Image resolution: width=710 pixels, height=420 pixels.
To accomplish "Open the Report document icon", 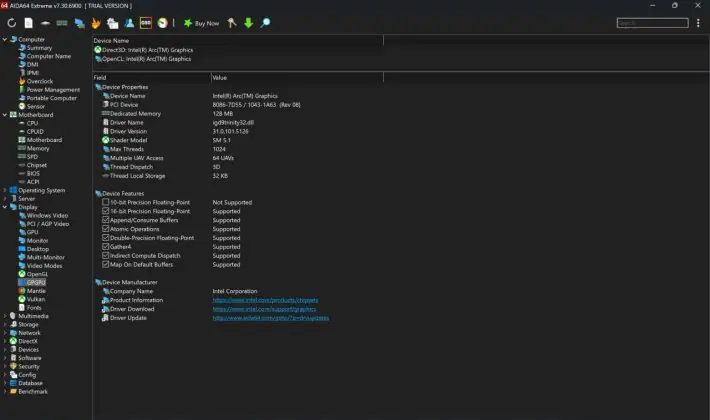I will coord(29,23).
